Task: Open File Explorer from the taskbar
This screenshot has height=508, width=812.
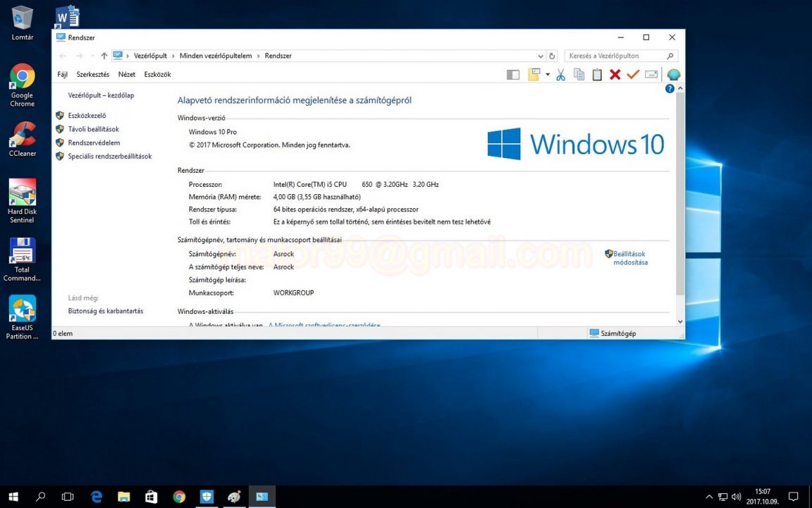Action: 124,497
